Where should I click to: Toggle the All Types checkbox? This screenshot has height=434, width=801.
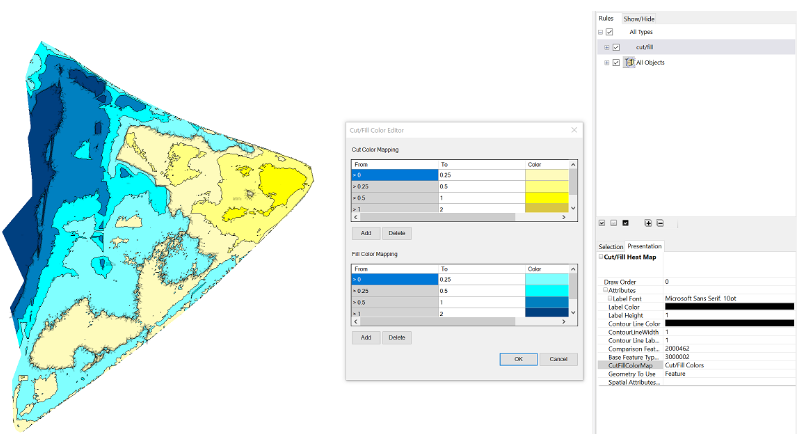609,32
